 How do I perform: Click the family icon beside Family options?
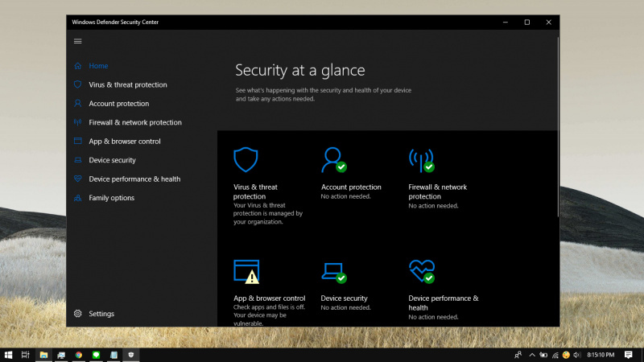click(77, 198)
